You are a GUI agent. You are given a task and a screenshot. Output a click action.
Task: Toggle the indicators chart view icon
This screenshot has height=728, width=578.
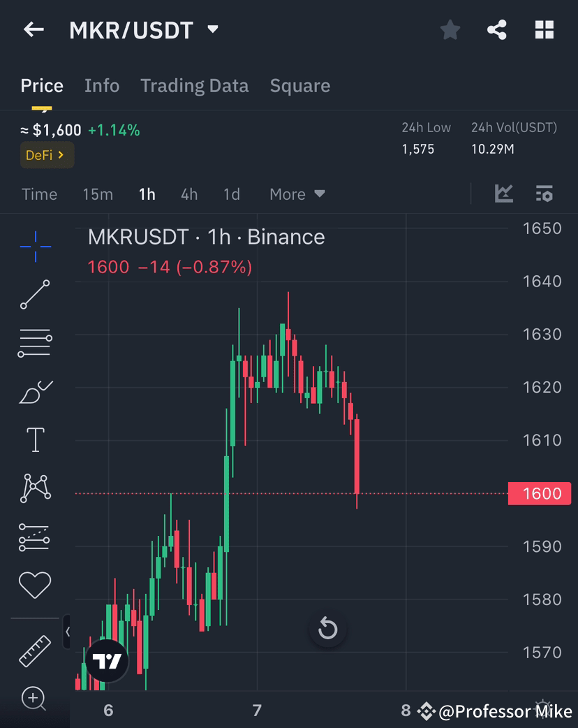(503, 194)
